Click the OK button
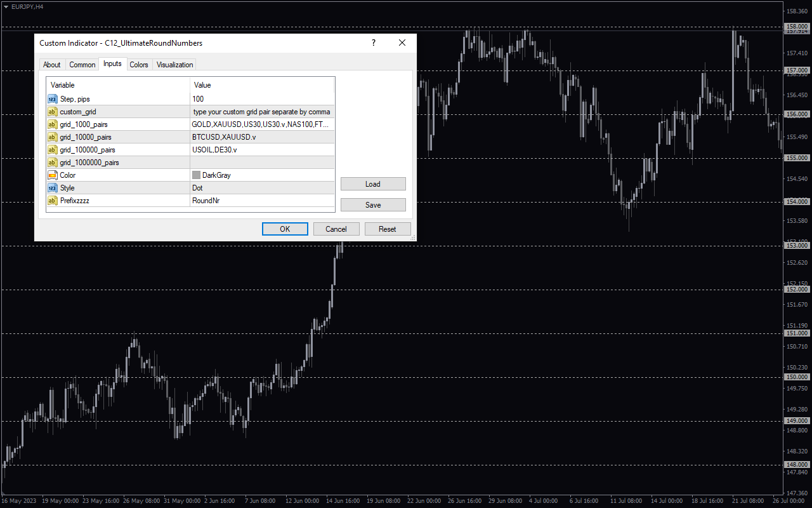This screenshot has width=812, height=508. click(x=285, y=229)
